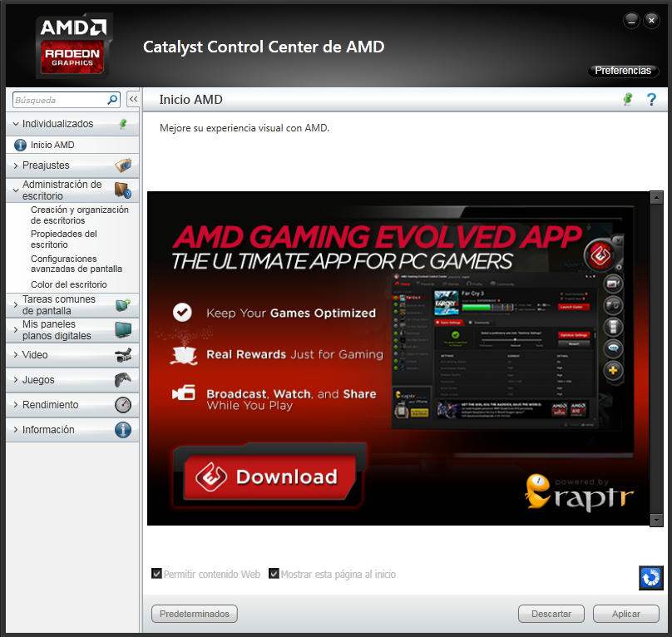The image size is (672, 637).
Task: Toggle the Permitir contenido Web checkbox
Action: [x=157, y=574]
